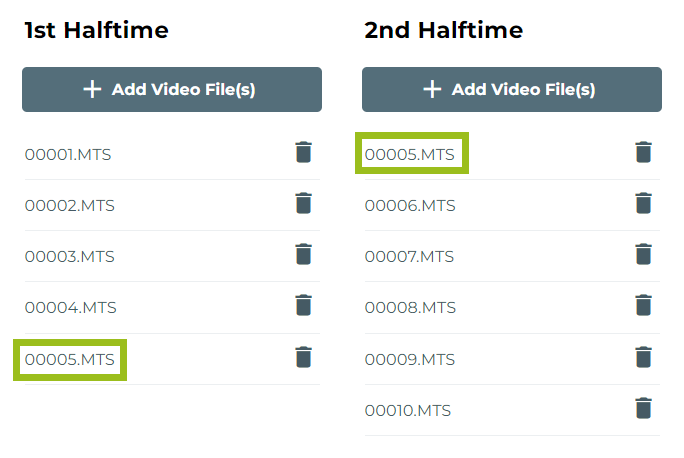The image size is (684, 458).
Task: Select highlighted 00005.MTS in 1st Halftime
Action: [x=70, y=359]
